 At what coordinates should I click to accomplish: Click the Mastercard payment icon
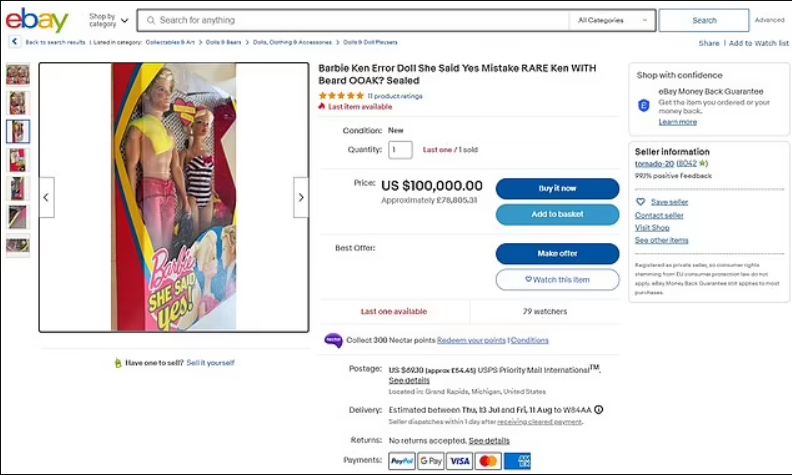[488, 461]
